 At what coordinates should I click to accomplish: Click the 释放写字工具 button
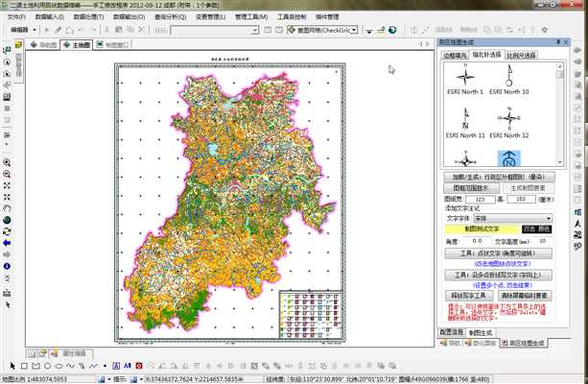pyautogui.click(x=468, y=296)
